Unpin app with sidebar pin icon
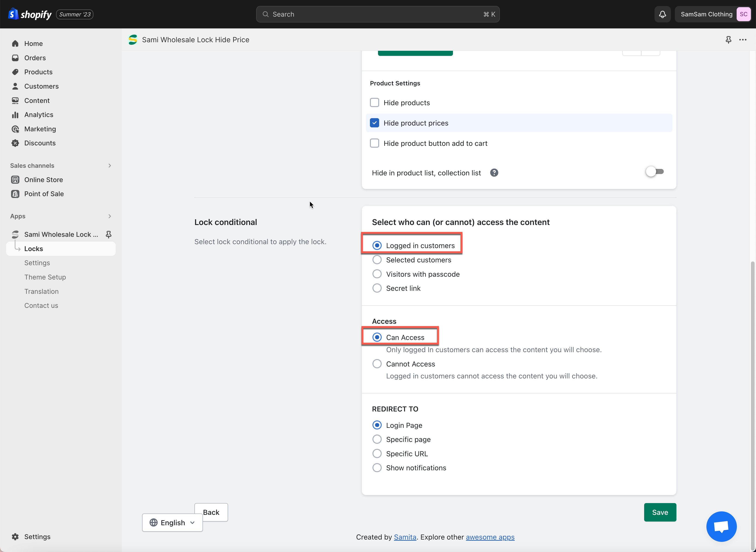This screenshot has width=756, height=552. tap(109, 234)
